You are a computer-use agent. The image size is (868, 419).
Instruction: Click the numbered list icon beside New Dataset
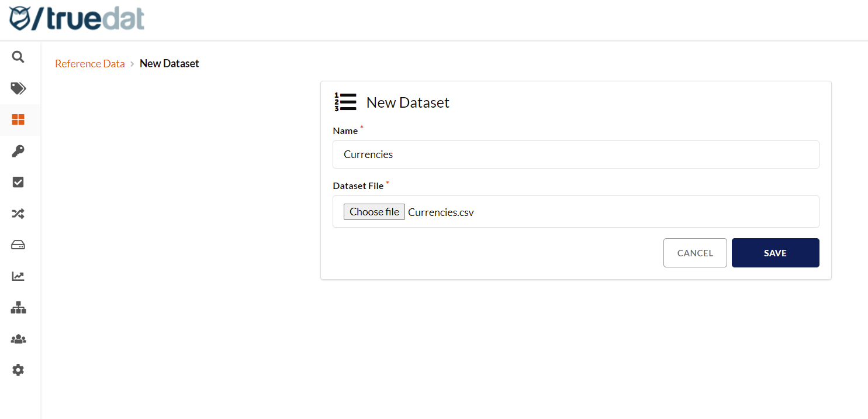(345, 101)
